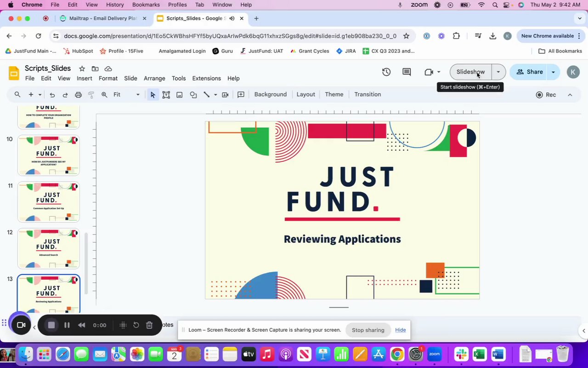The width and height of the screenshot is (588, 368).
Task: Select the shape tool icon
Action: tap(193, 95)
